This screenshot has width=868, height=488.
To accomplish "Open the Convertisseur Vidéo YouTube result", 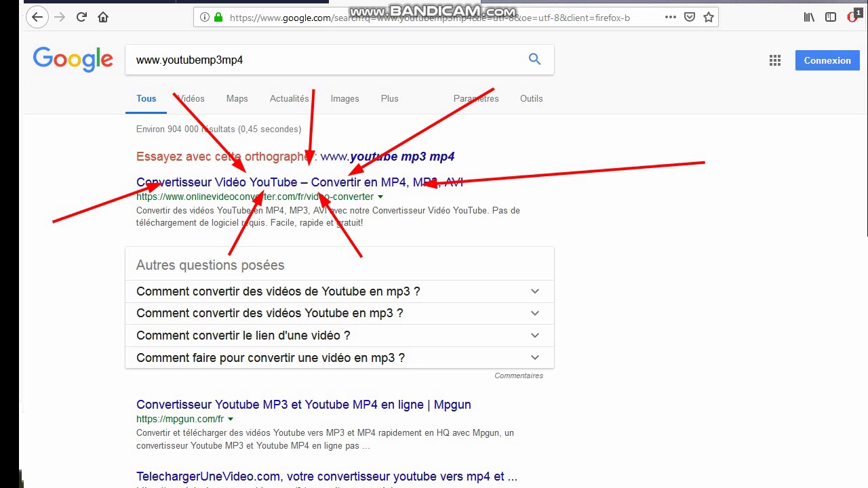I will 300,182.
